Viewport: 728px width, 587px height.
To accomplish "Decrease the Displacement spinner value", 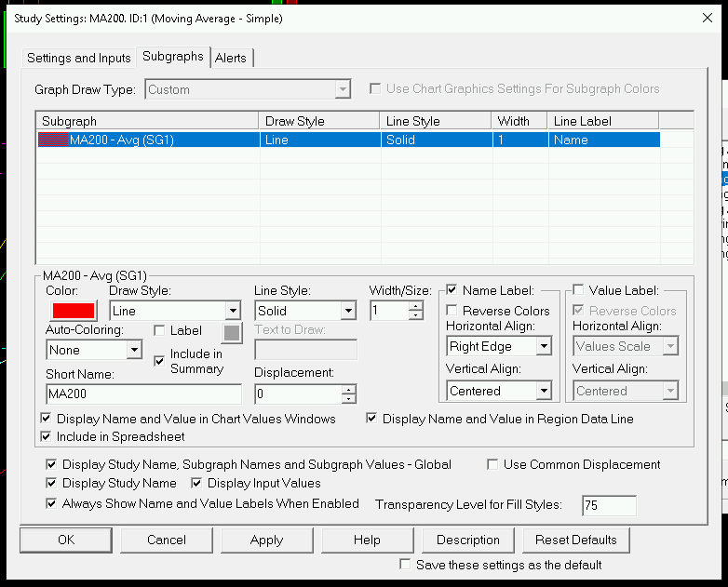I will [348, 399].
